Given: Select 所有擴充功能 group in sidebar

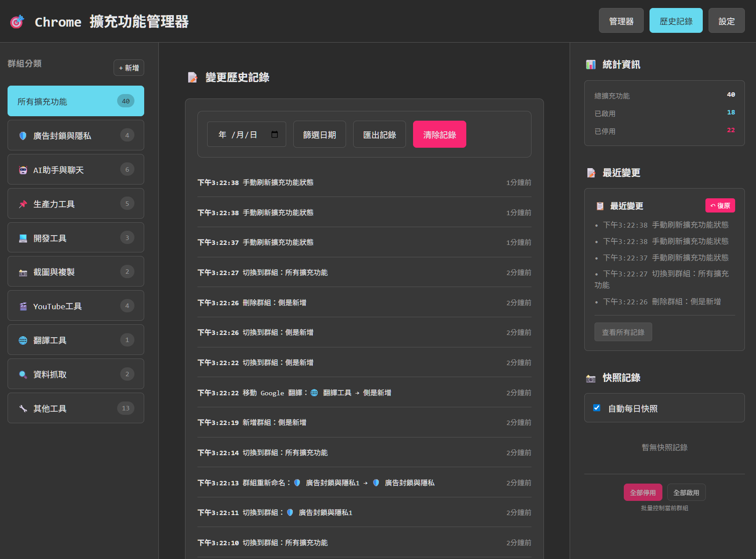Looking at the screenshot, I should coord(75,101).
